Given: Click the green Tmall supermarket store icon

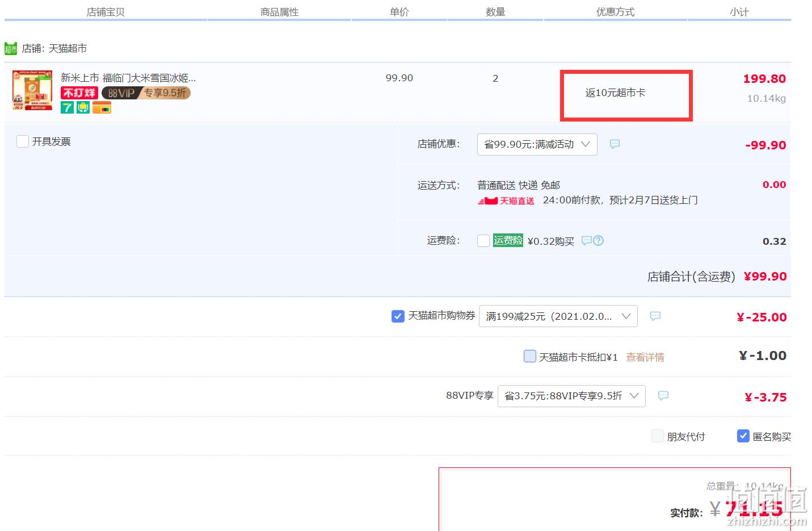Looking at the screenshot, I should [10, 49].
